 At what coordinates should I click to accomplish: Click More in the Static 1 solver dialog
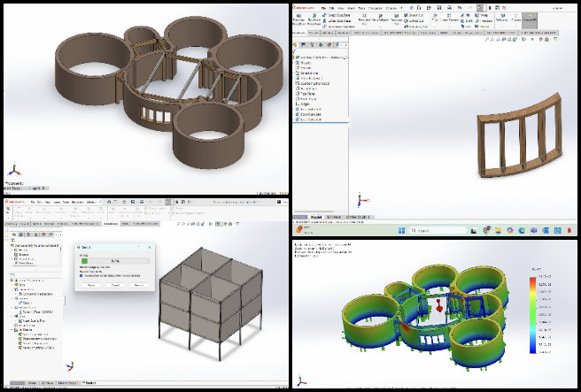(139, 286)
